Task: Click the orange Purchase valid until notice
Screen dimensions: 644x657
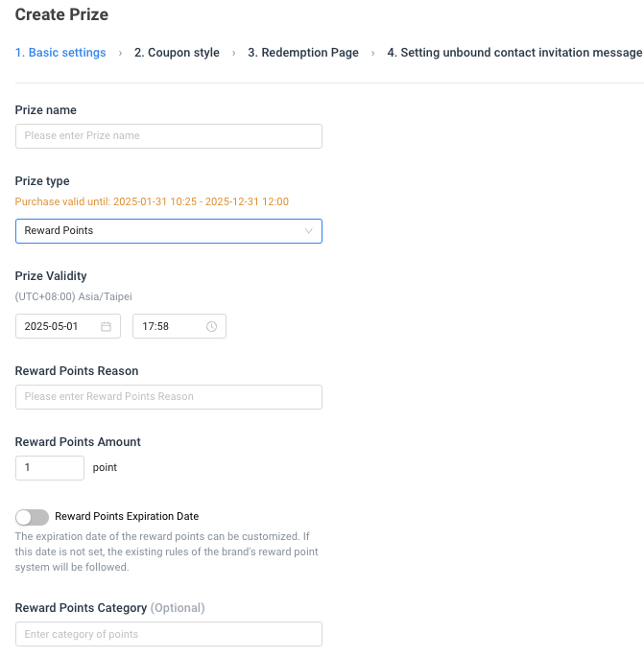Action: click(x=152, y=201)
